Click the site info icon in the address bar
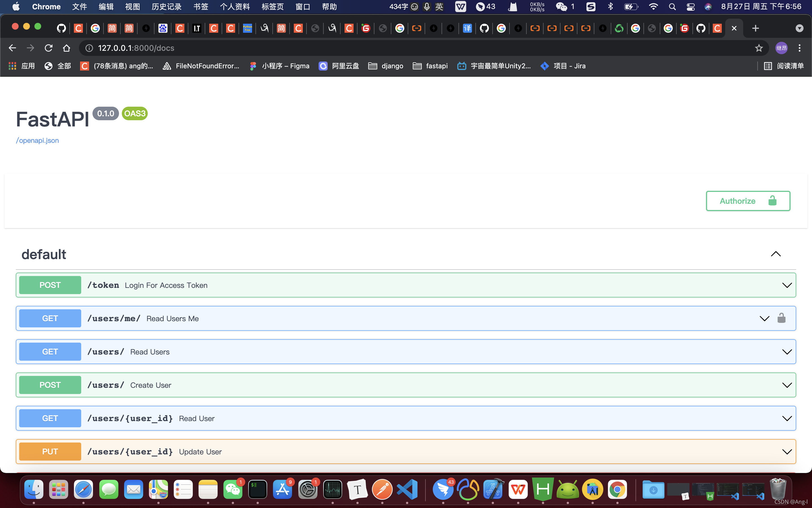 point(89,48)
